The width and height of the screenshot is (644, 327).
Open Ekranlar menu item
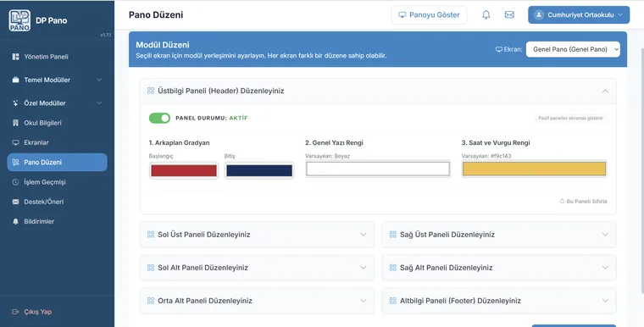(57, 142)
